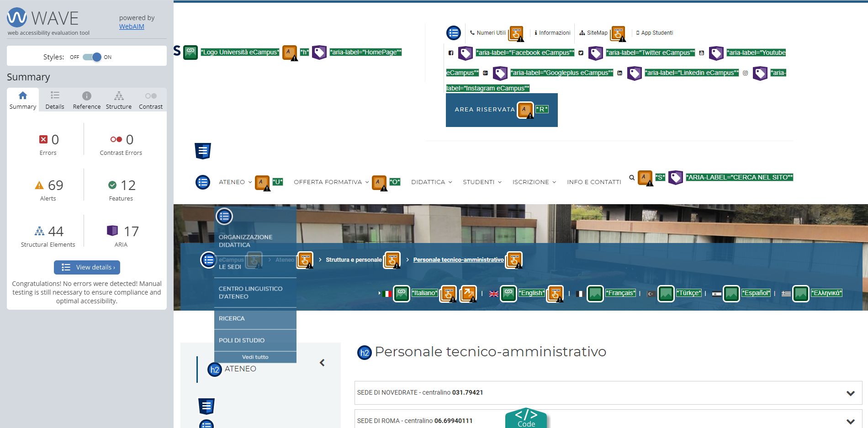Screen dimensions: 868x428
Task: Open the App Studenti link
Action: click(x=654, y=33)
